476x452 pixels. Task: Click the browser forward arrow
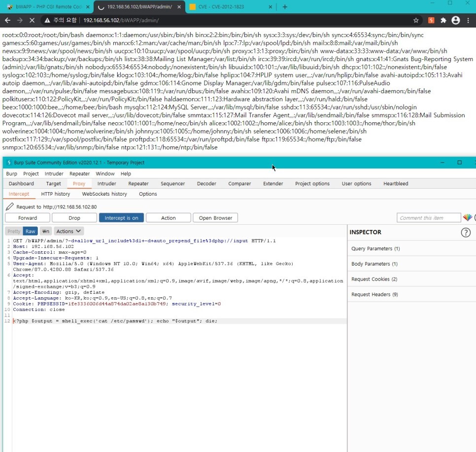coord(20,20)
